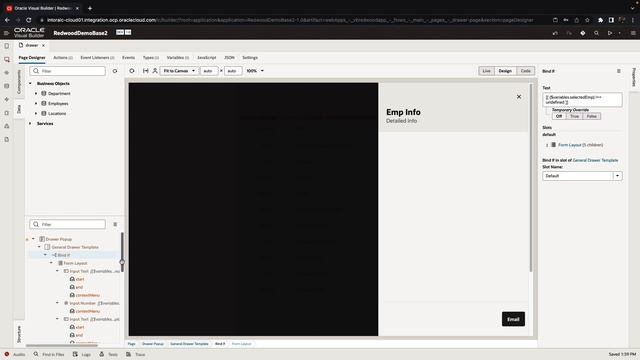Open the page Settings tab
Screen dimensions: 640x360
[250, 58]
